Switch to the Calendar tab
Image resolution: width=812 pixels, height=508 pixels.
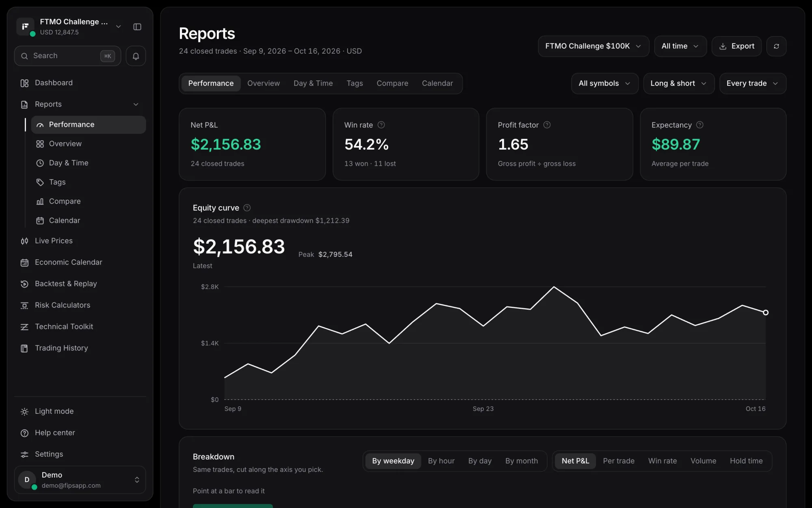[x=437, y=83]
